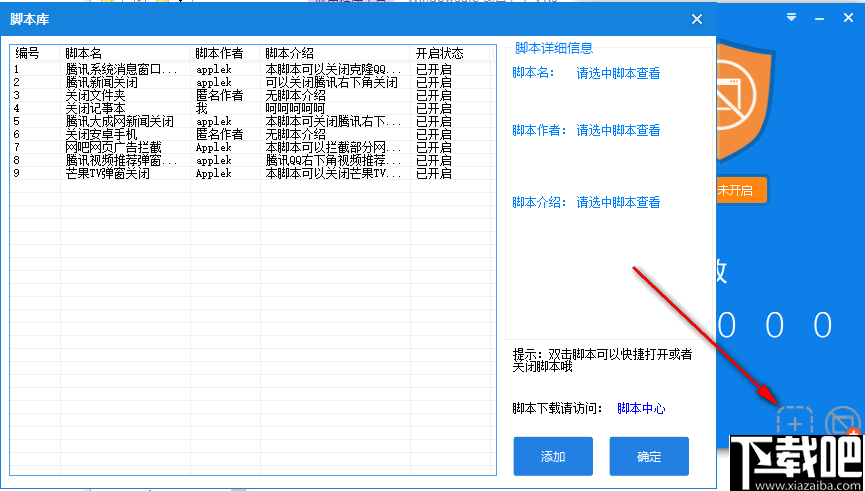Click 已开启 status of 关闭记事本 row
The image size is (865, 491).
tap(434, 109)
